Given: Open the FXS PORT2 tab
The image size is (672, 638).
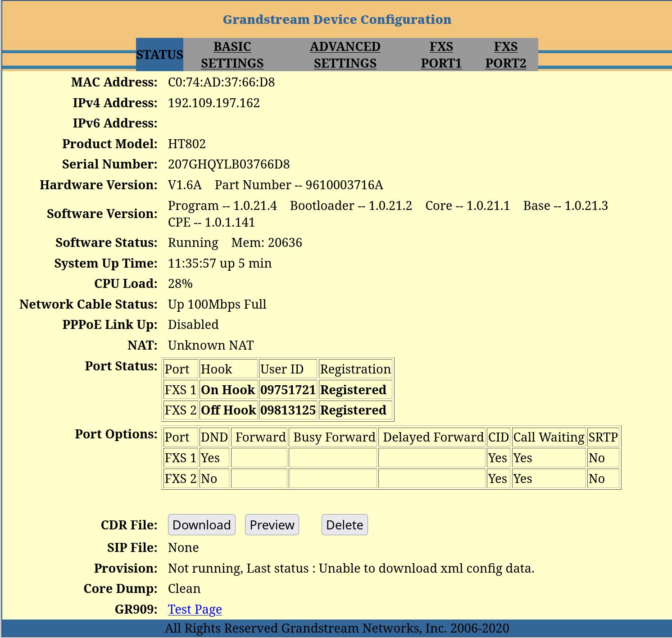Looking at the screenshot, I should 505,55.
